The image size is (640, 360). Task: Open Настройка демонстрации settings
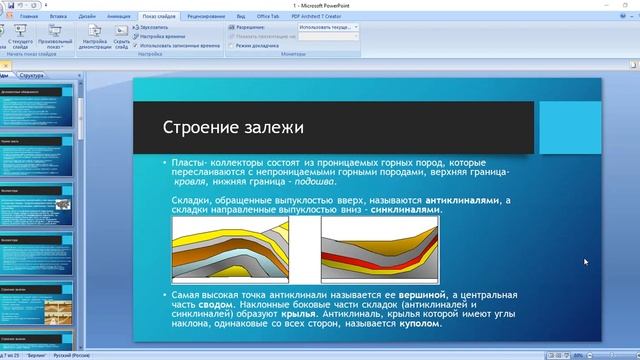95,36
